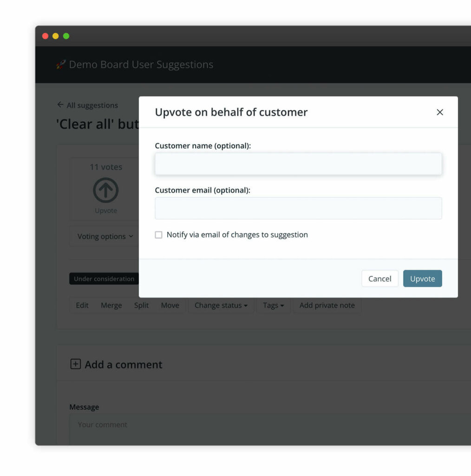Click the yellow minimize window dot
This screenshot has height=476, width=471.
(56, 36)
